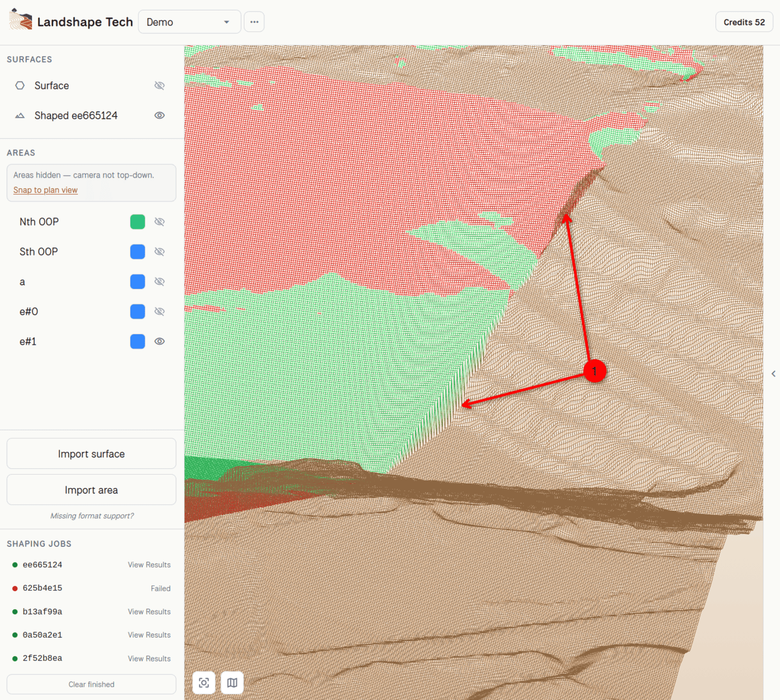
Task: Click the Failed status of job 625b4e15
Action: [x=161, y=588]
